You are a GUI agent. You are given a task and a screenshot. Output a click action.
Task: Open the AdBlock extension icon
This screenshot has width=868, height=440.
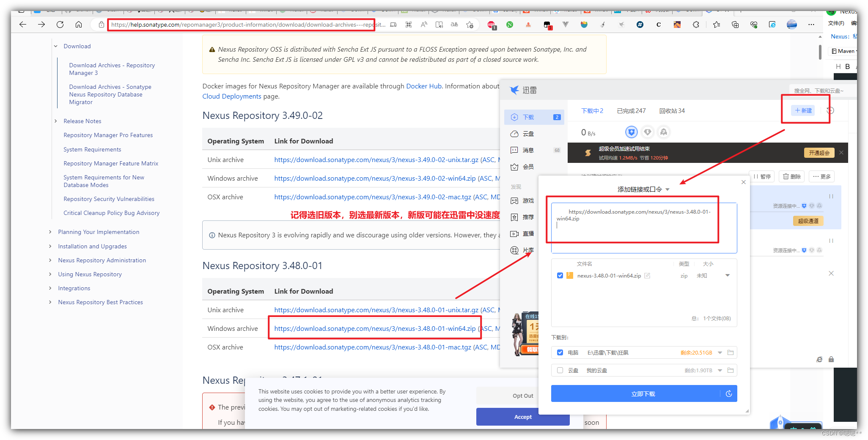pyautogui.click(x=492, y=25)
